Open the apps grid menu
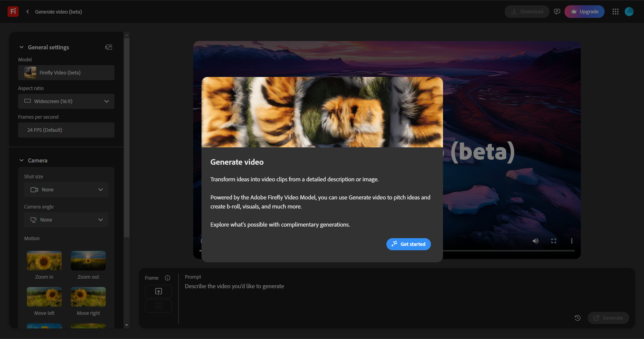The image size is (644, 339). click(615, 12)
